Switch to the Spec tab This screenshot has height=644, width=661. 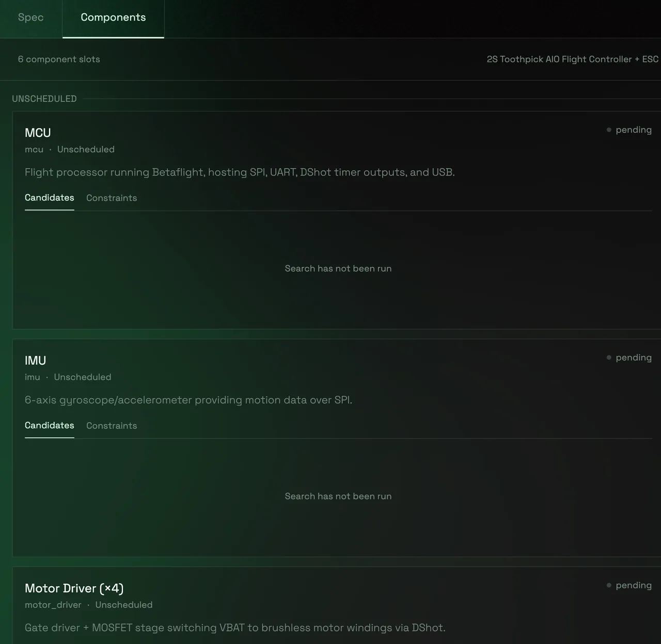[x=30, y=18]
